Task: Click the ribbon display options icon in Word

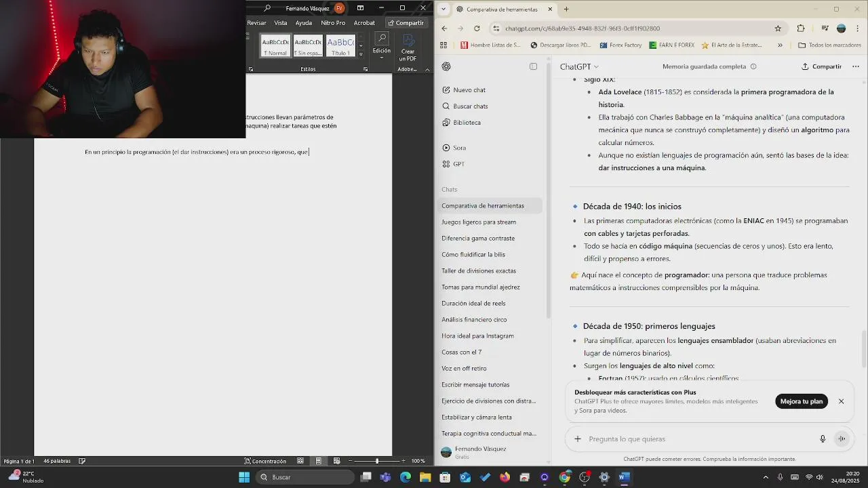Action: click(361, 8)
